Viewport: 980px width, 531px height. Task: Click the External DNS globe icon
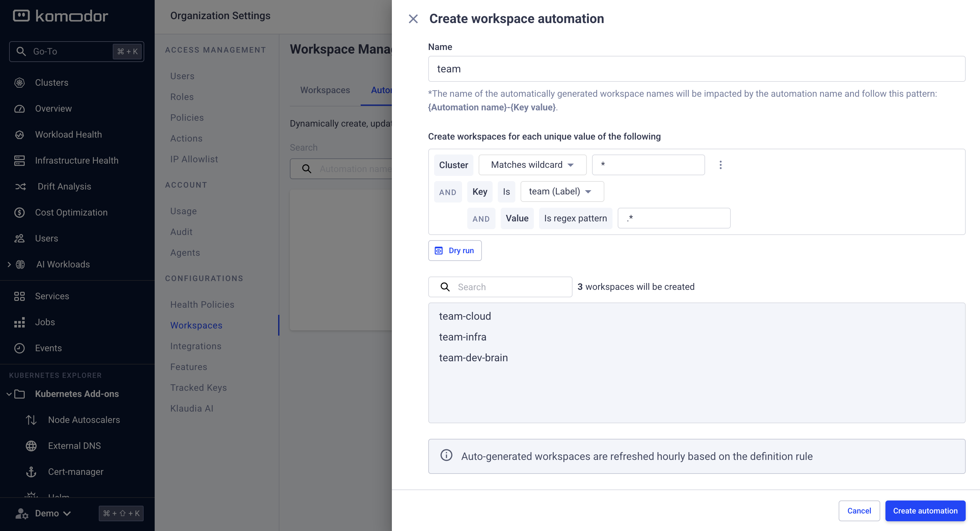[x=31, y=446]
